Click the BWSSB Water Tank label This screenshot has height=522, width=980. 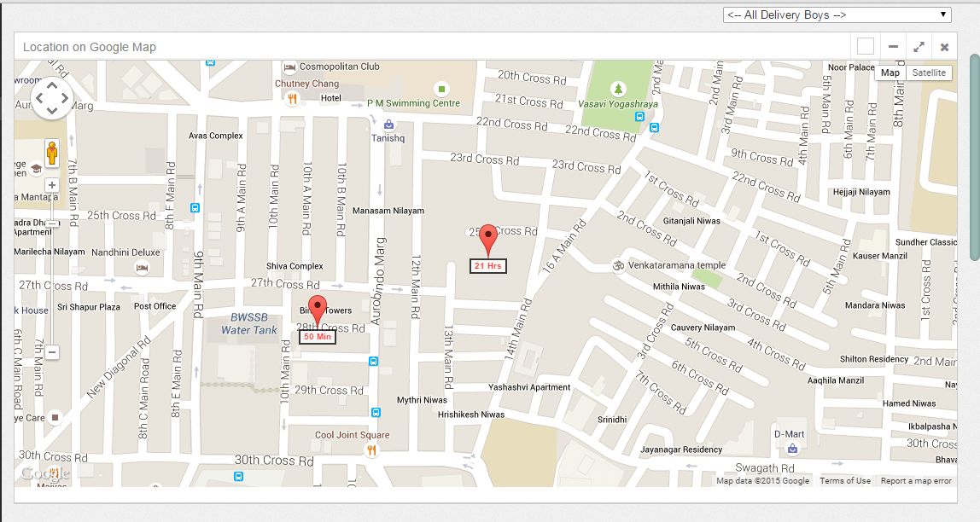click(248, 323)
